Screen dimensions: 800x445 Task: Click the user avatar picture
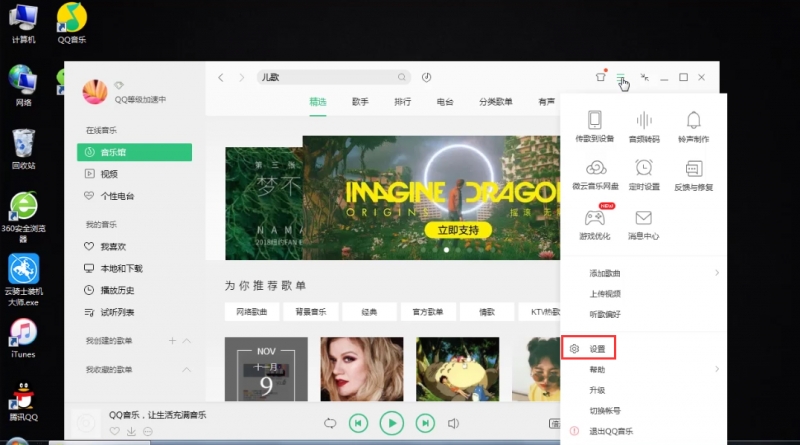pos(95,92)
